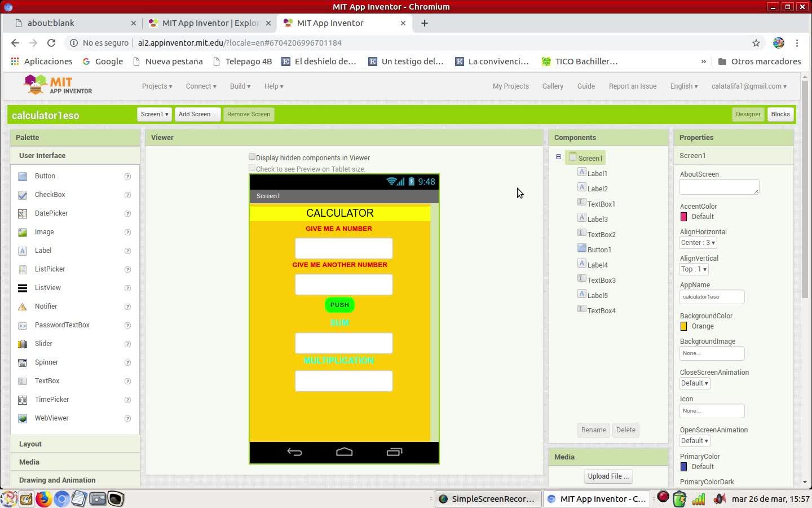This screenshot has height=508, width=812.
Task: Click the Slider palette icon
Action: tap(23, 344)
